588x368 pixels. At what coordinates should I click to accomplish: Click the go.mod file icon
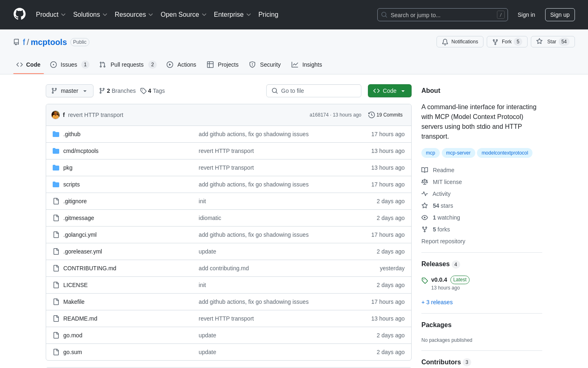(56, 335)
